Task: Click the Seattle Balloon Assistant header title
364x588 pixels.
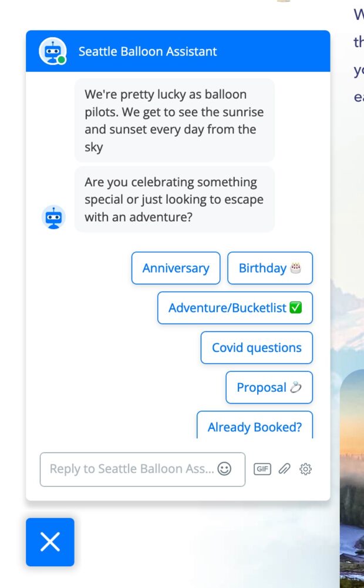Action: click(147, 51)
